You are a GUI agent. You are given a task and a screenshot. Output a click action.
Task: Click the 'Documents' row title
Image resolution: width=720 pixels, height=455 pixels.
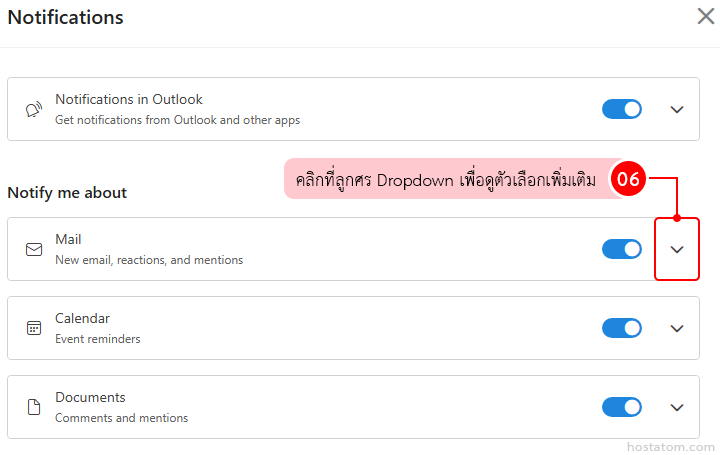(x=90, y=397)
